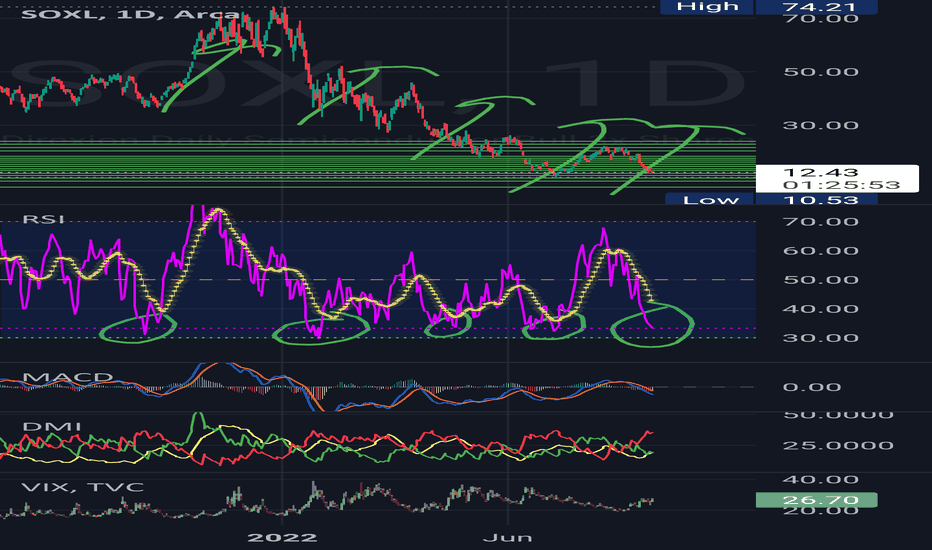Select the RSI indicator label

43,219
